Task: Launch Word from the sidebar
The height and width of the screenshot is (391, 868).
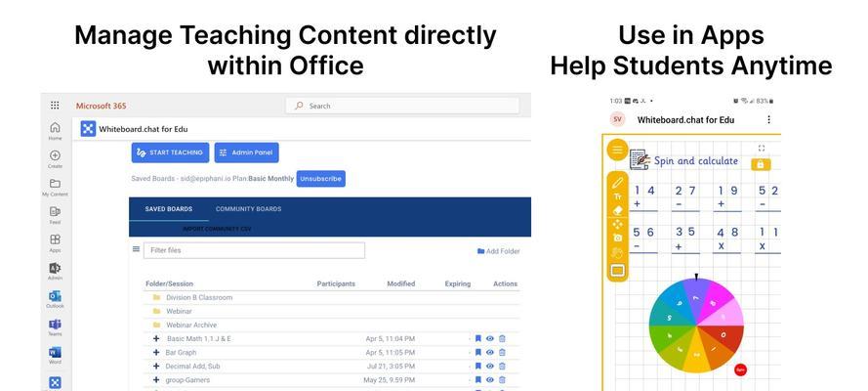Action: (55, 356)
